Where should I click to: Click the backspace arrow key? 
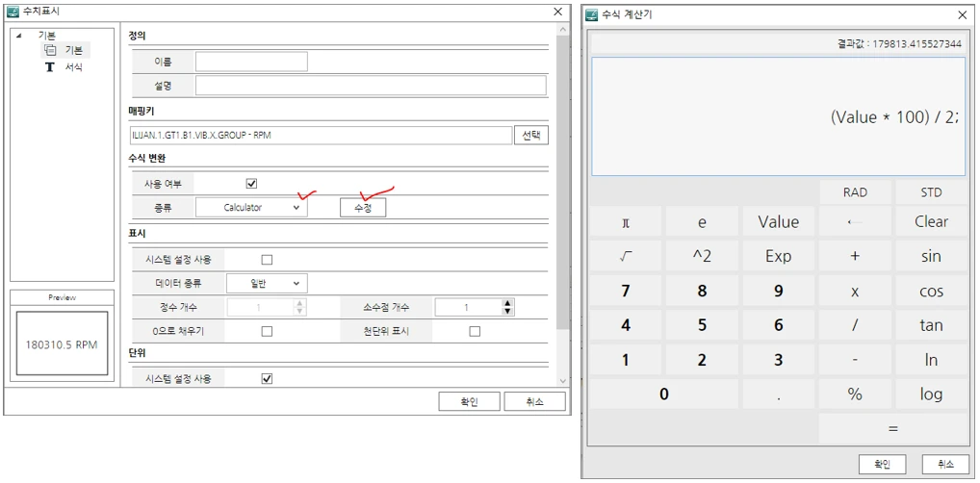tap(855, 222)
